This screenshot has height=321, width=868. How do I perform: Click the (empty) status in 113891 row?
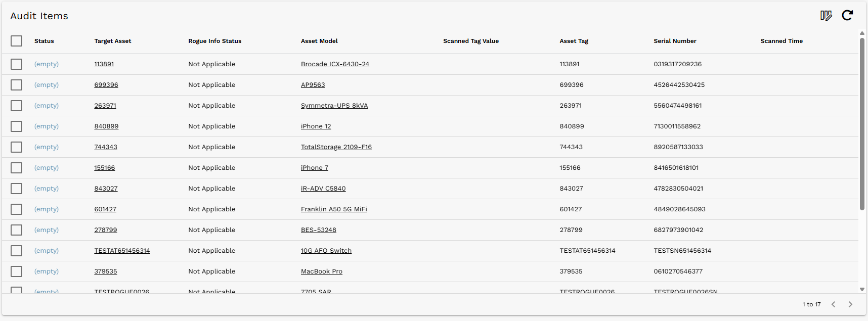47,64
